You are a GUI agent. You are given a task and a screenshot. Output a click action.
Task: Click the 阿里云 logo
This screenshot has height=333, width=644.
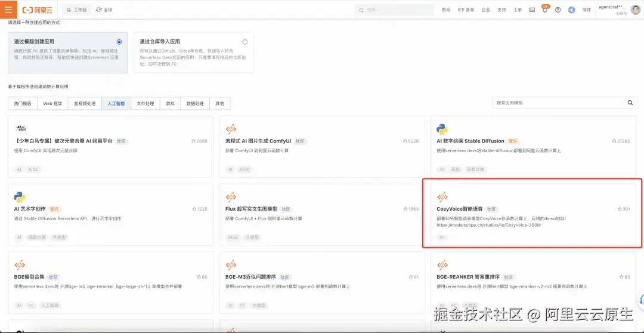(x=39, y=10)
